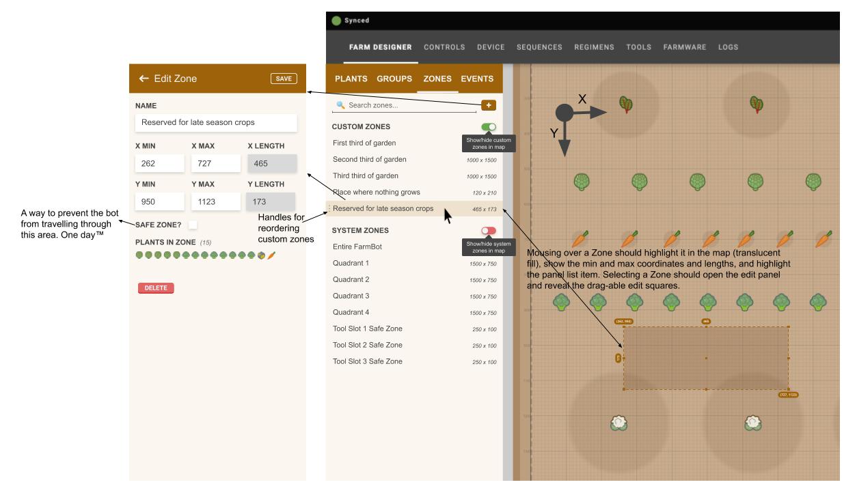This screenshot has width=857, height=504.
Task: Click the Y Max field showing 1123
Action: coord(216,201)
